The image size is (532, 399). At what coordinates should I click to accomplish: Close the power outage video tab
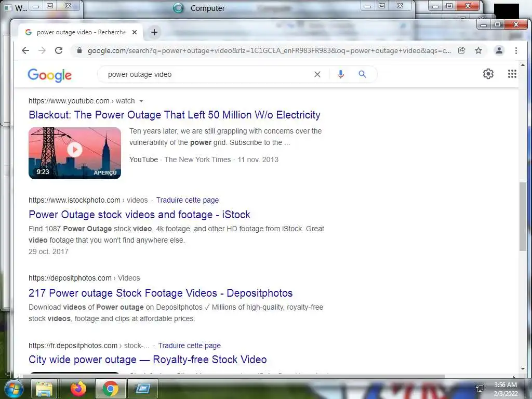135,32
